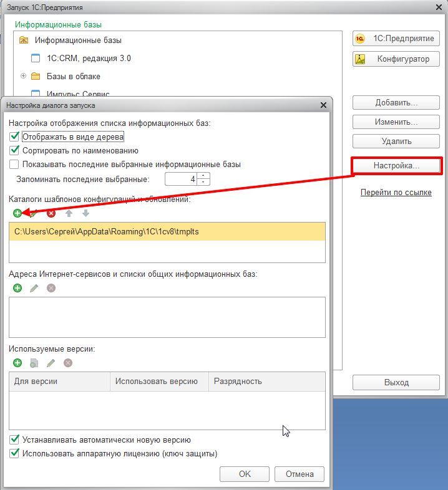Decrease the remembered recent bases count
The image size is (448, 490).
[204, 183]
